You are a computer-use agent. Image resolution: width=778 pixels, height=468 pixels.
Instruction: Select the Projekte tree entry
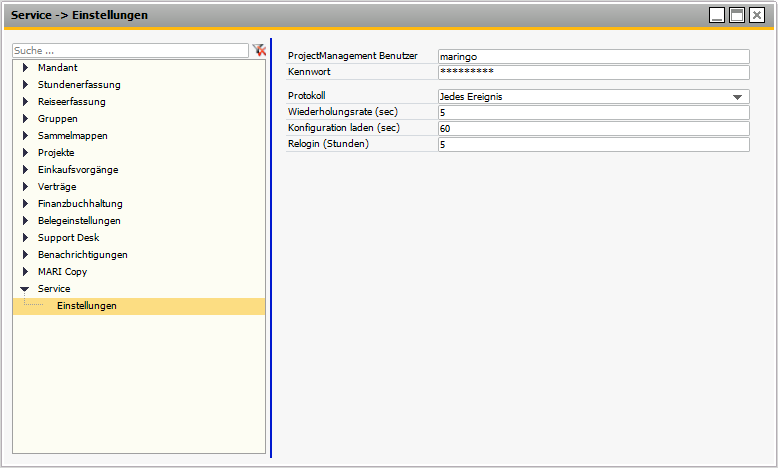[x=56, y=152]
